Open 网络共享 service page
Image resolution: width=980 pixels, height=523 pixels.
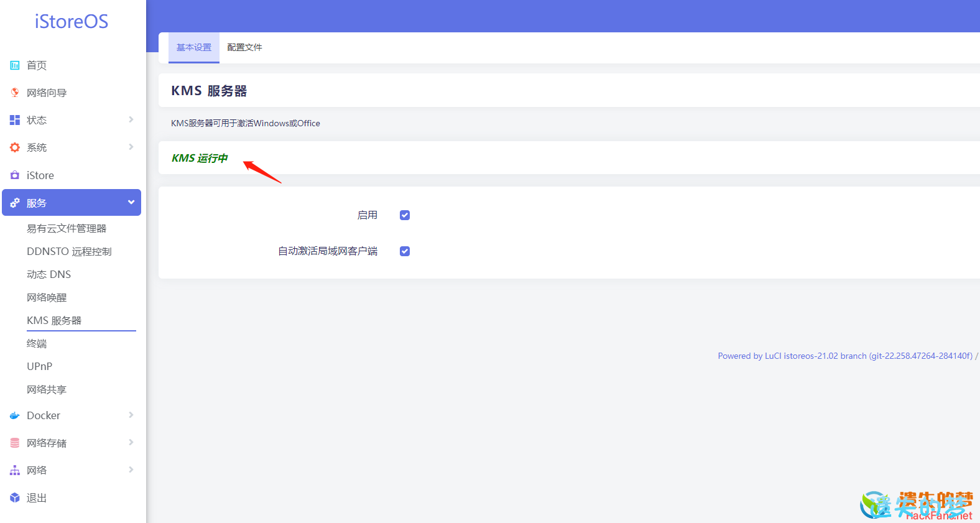[x=47, y=389]
